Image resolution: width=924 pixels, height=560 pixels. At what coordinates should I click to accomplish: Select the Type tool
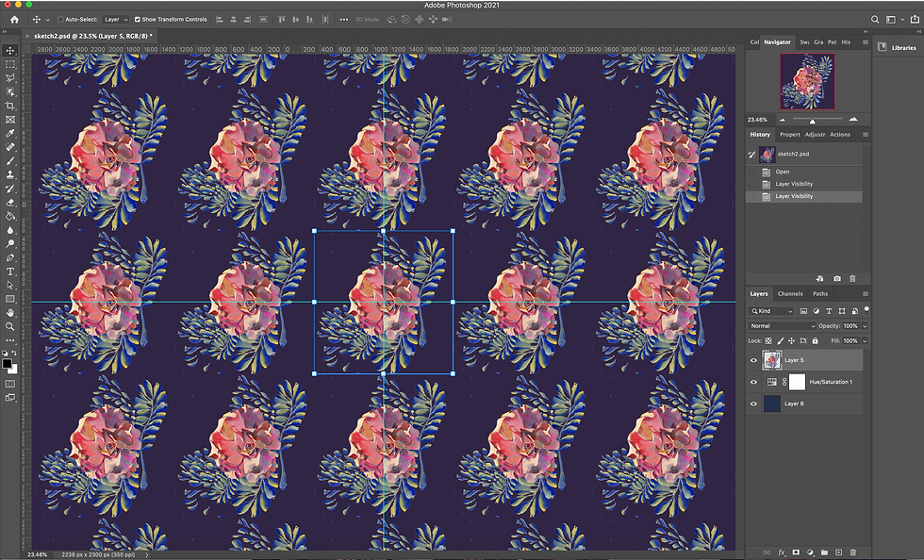point(10,272)
